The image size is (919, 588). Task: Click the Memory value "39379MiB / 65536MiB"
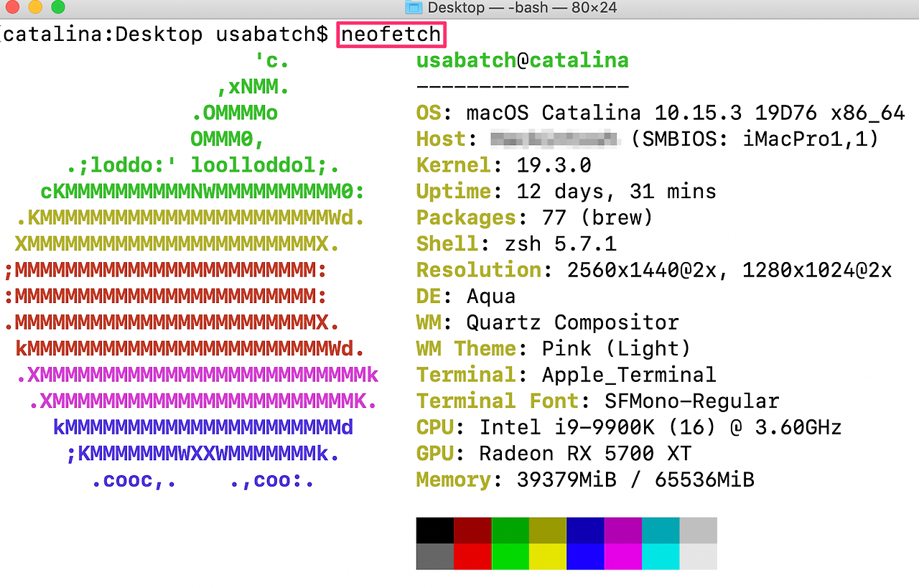[x=636, y=480]
